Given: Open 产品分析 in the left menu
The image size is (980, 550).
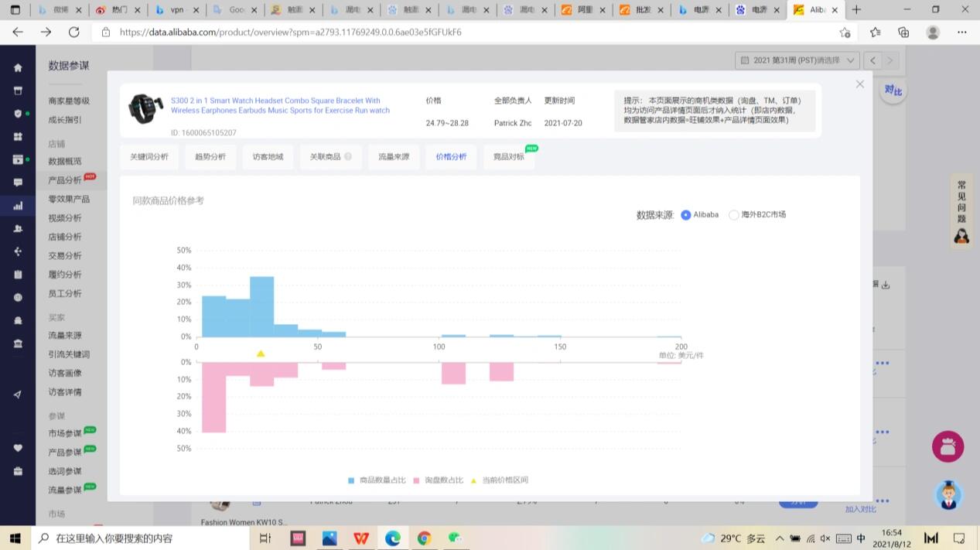Looking at the screenshot, I should click(65, 180).
